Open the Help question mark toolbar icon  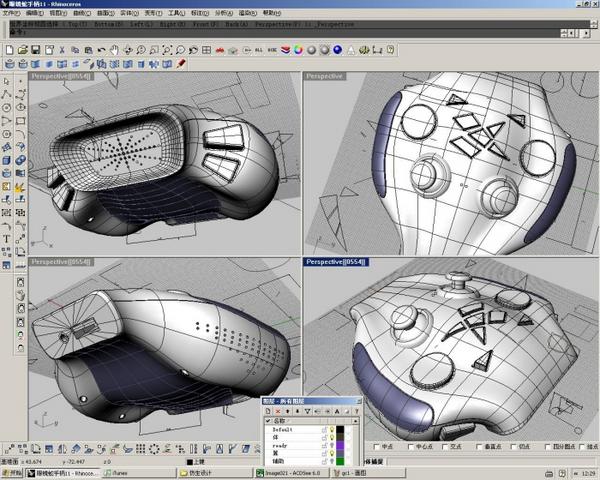pos(390,50)
